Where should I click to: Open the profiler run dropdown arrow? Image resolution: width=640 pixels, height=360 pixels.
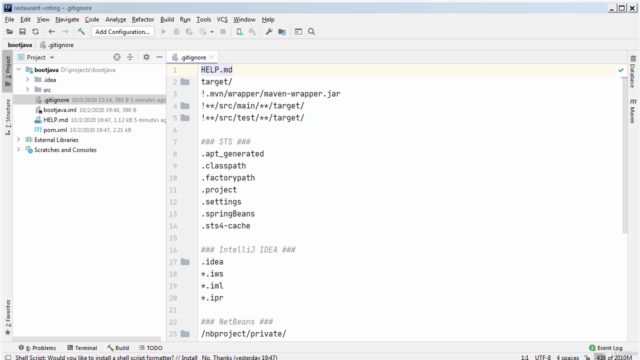point(212,32)
